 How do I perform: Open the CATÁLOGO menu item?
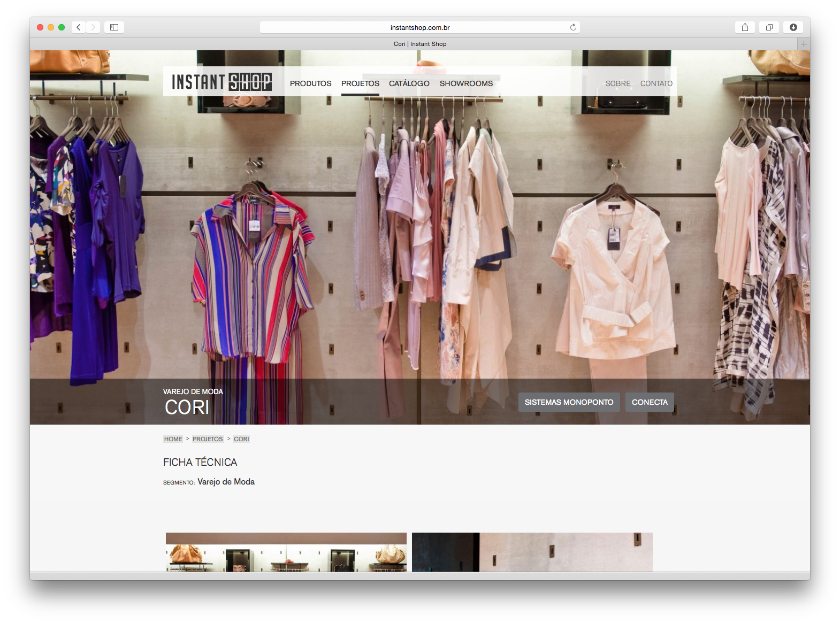(409, 83)
